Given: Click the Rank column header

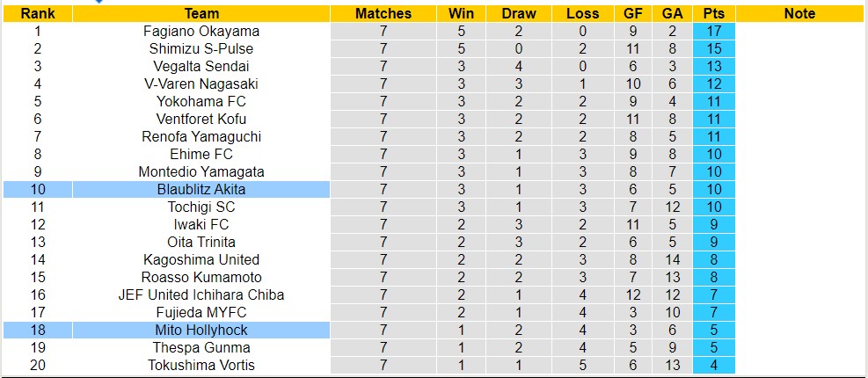Looking at the screenshot, I should tap(37, 13).
